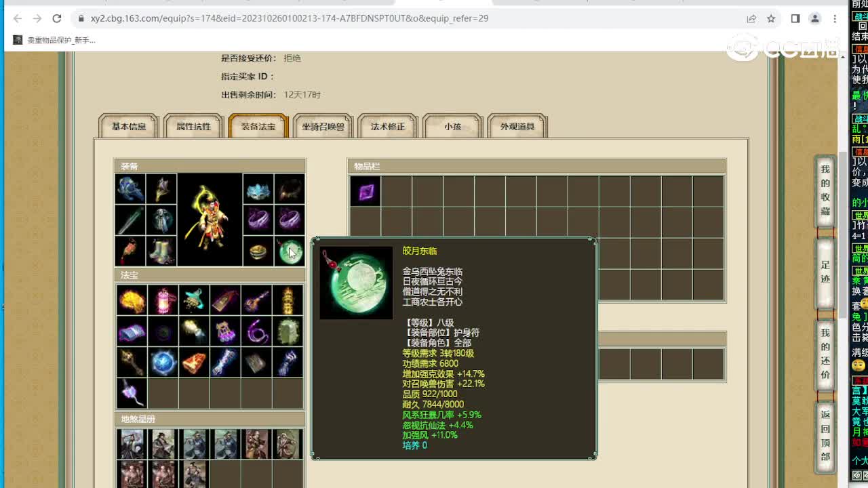Click the browser address bar
This screenshot has height=488, width=868.
pos(407,18)
